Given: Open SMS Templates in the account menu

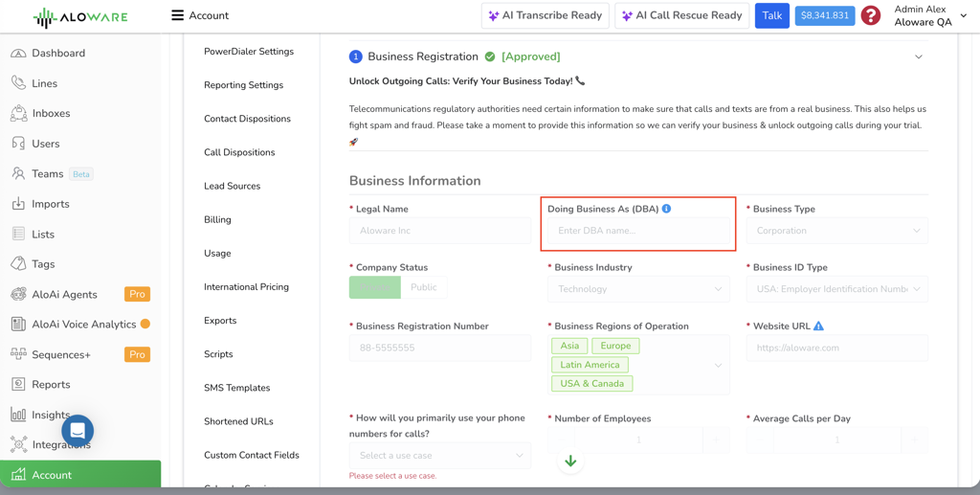Looking at the screenshot, I should click(237, 388).
